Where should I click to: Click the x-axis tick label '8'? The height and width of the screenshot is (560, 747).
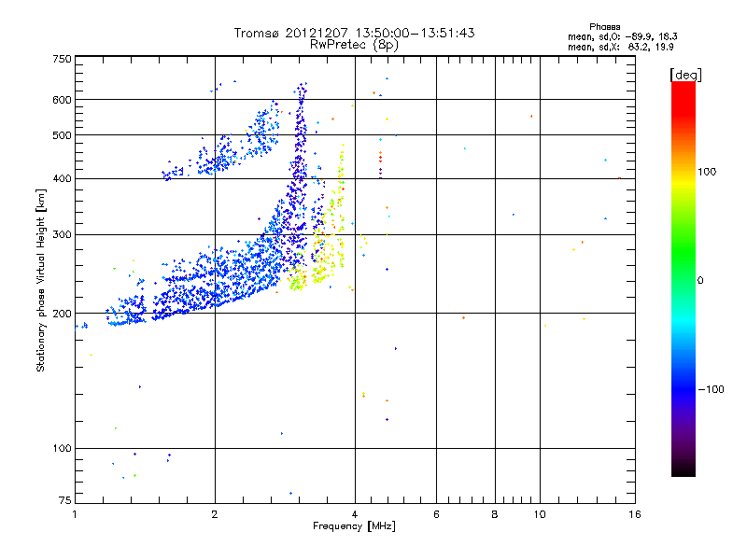click(x=495, y=514)
